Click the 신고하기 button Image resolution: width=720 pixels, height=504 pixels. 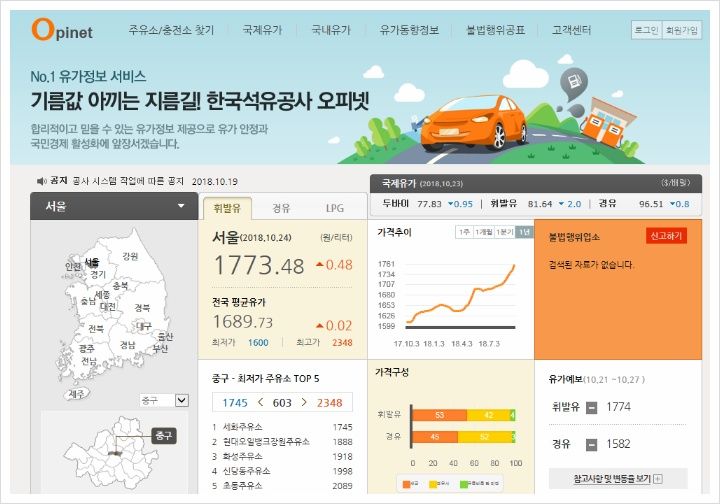pos(666,235)
